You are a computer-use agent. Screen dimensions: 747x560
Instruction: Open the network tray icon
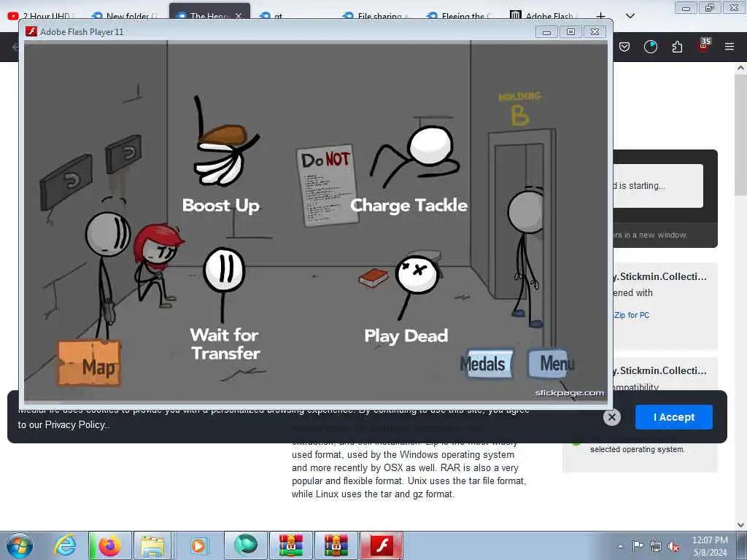tap(656, 546)
